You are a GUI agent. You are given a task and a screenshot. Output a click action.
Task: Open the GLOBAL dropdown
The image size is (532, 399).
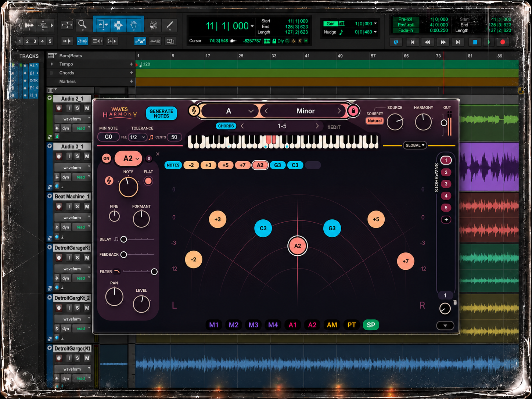point(415,145)
